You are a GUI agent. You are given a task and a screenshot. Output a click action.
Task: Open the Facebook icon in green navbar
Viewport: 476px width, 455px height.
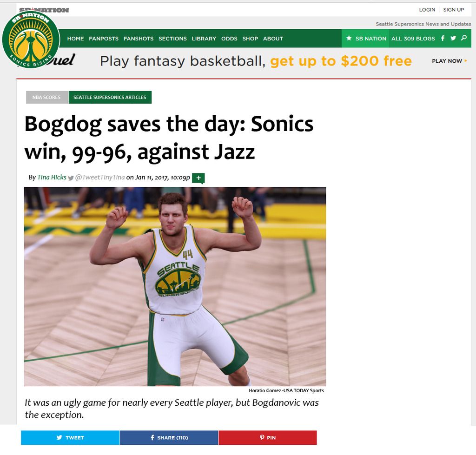(x=443, y=38)
